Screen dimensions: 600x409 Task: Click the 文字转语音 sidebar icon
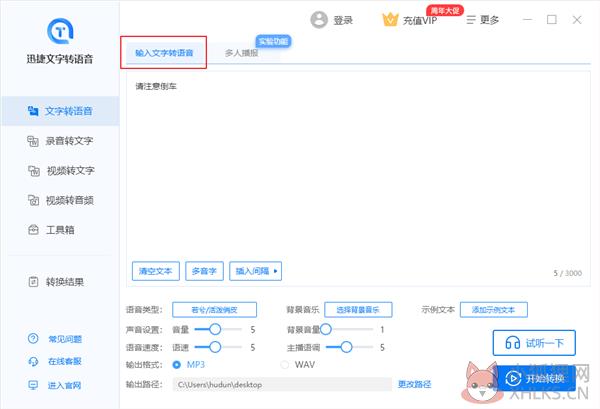33,111
